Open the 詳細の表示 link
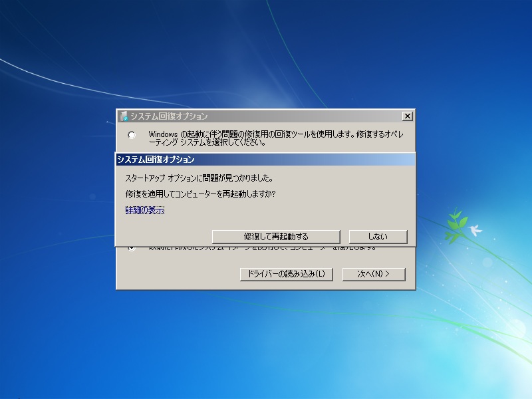 click(x=144, y=211)
